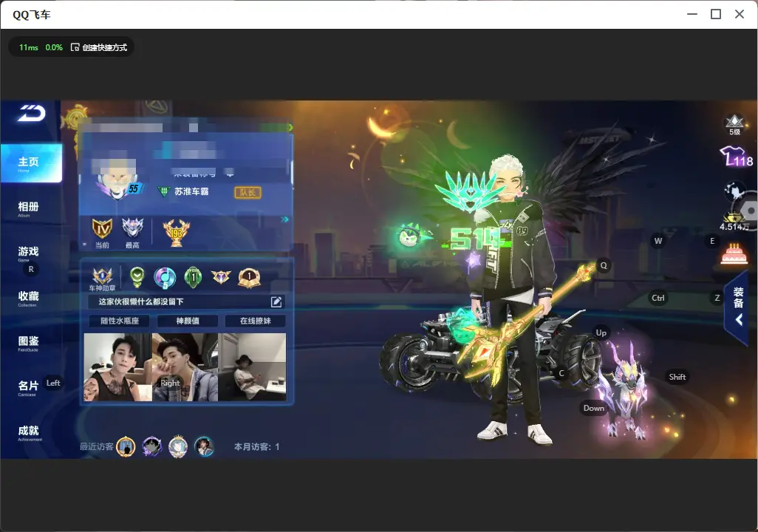Click signature text 这家伙很懒什么都没留下
758x532 pixels.
[141, 301]
